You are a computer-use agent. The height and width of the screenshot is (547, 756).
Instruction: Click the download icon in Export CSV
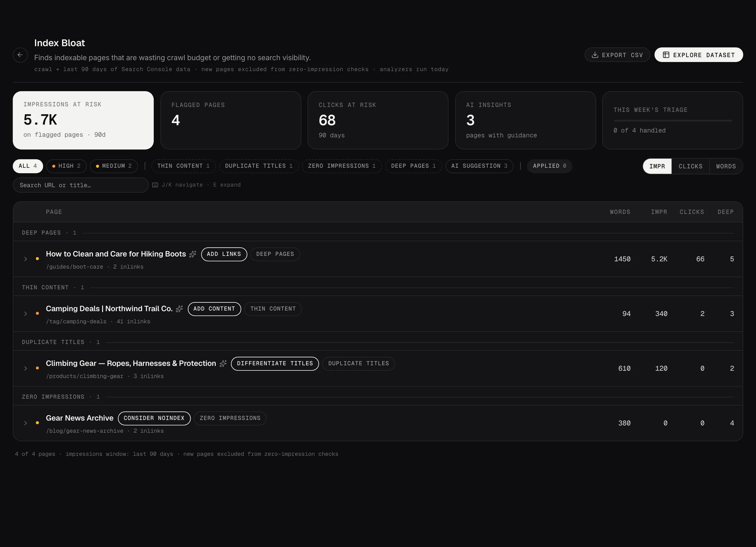click(595, 55)
